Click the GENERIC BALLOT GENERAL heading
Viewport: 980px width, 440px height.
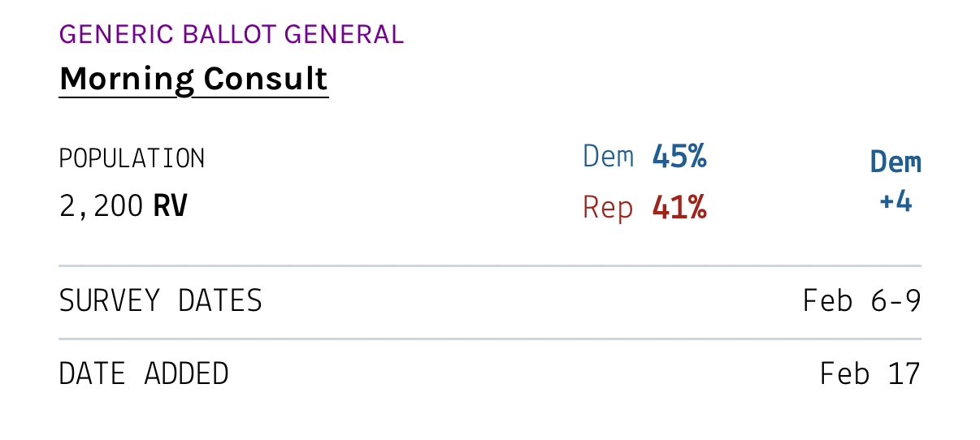[x=231, y=35]
